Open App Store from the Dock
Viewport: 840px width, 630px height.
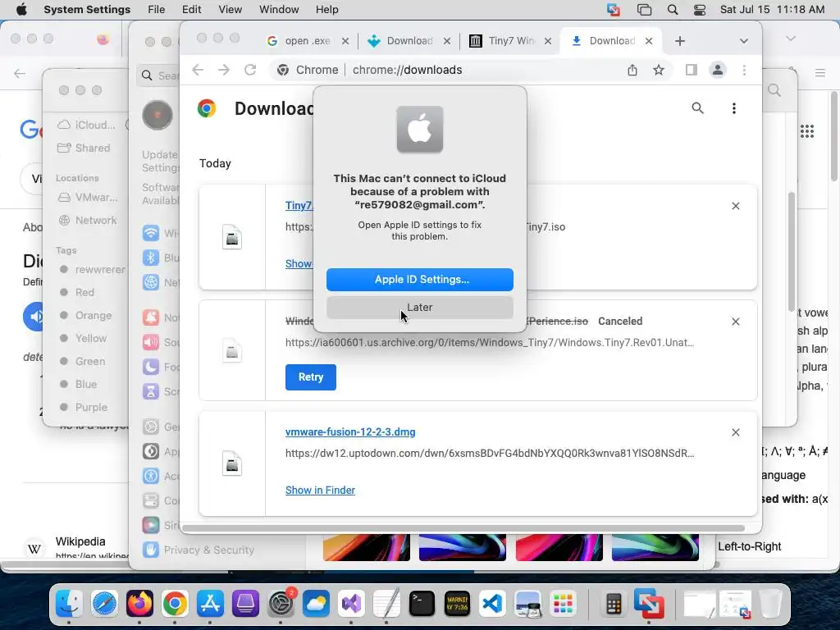click(x=211, y=604)
